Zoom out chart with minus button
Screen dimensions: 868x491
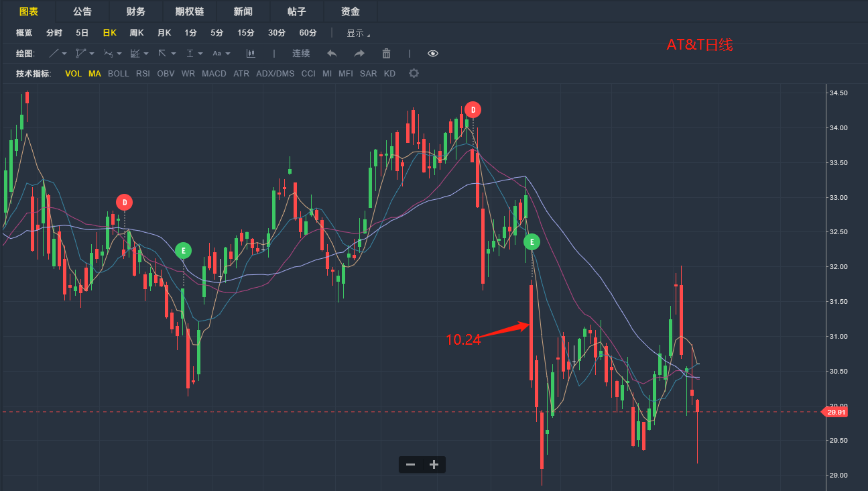coord(410,464)
